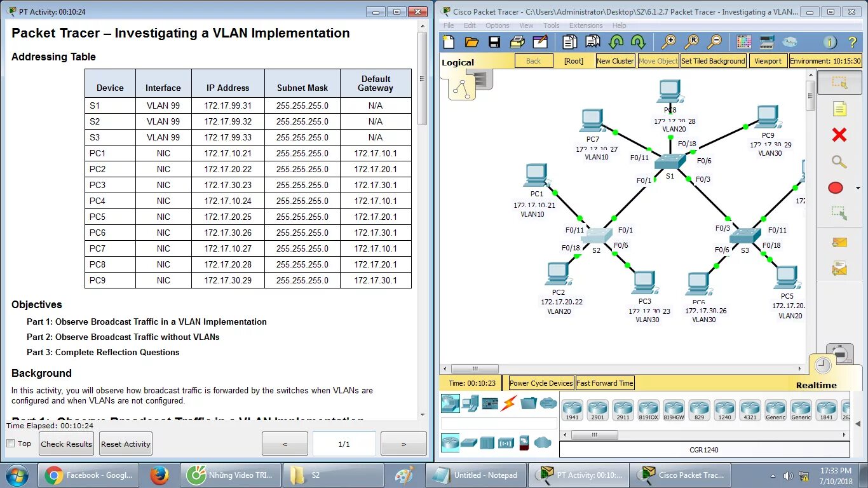868x488 pixels.
Task: Select the Connections lightning bolt category
Action: tap(509, 403)
